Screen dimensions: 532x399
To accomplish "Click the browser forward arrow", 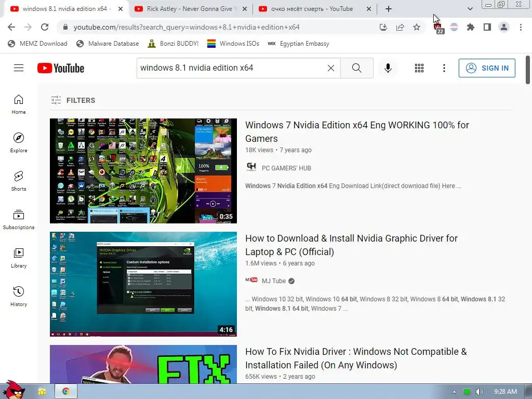I will (x=28, y=27).
